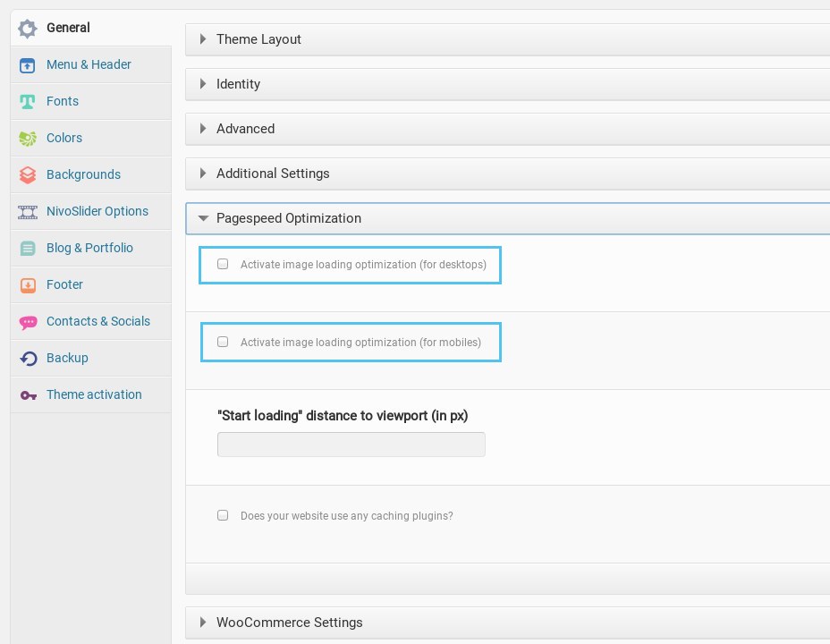Image resolution: width=830 pixels, height=644 pixels.
Task: Expand the Theme Layout section
Action: click(x=258, y=39)
